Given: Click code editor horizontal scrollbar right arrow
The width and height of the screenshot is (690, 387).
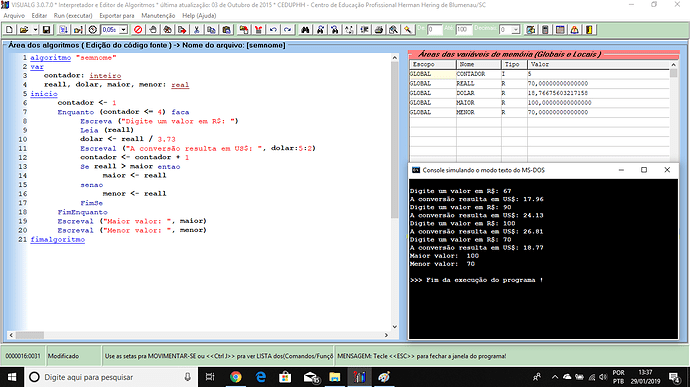Looking at the screenshot, I should click(386, 335).
